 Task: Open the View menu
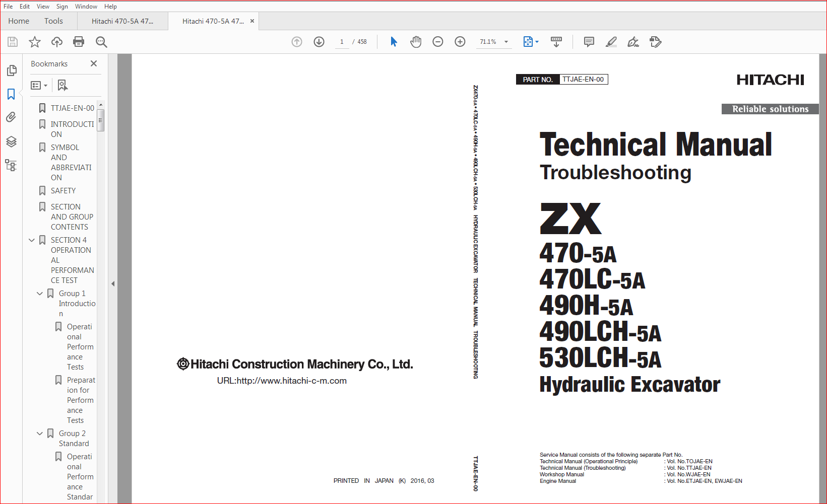43,7
